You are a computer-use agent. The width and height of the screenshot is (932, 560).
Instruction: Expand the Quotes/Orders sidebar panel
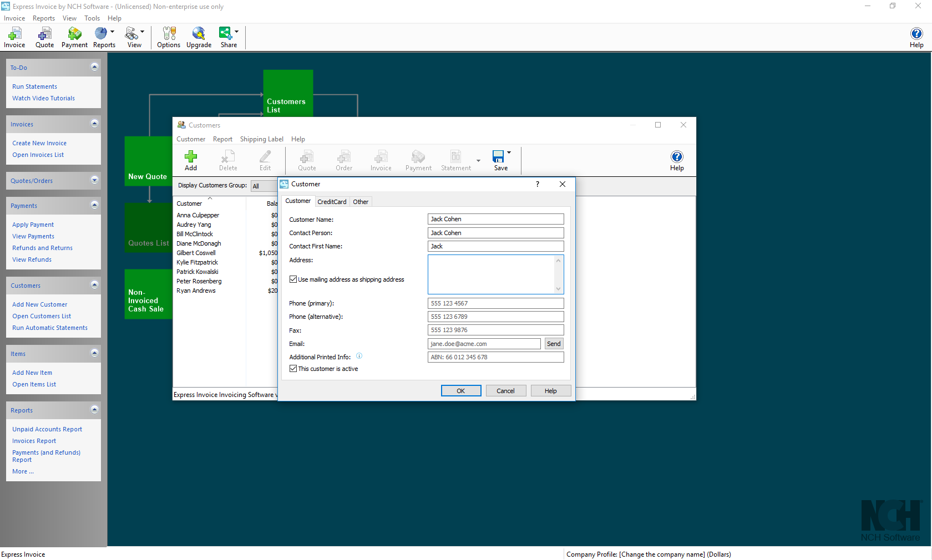94,180
